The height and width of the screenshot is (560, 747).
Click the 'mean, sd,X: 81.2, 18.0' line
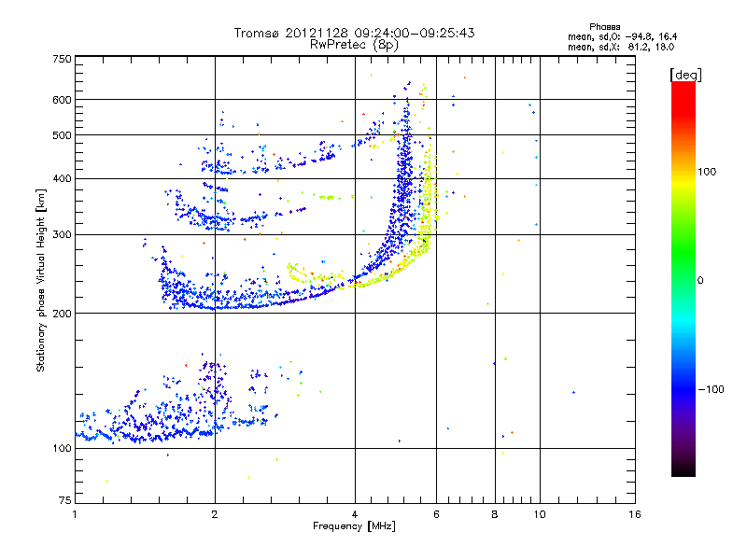pos(621,48)
